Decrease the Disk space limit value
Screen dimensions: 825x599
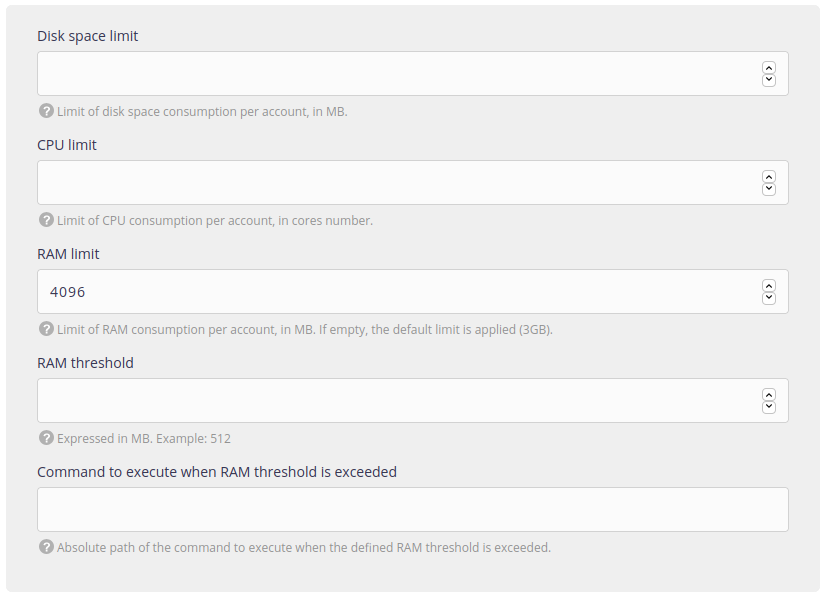tap(768, 80)
